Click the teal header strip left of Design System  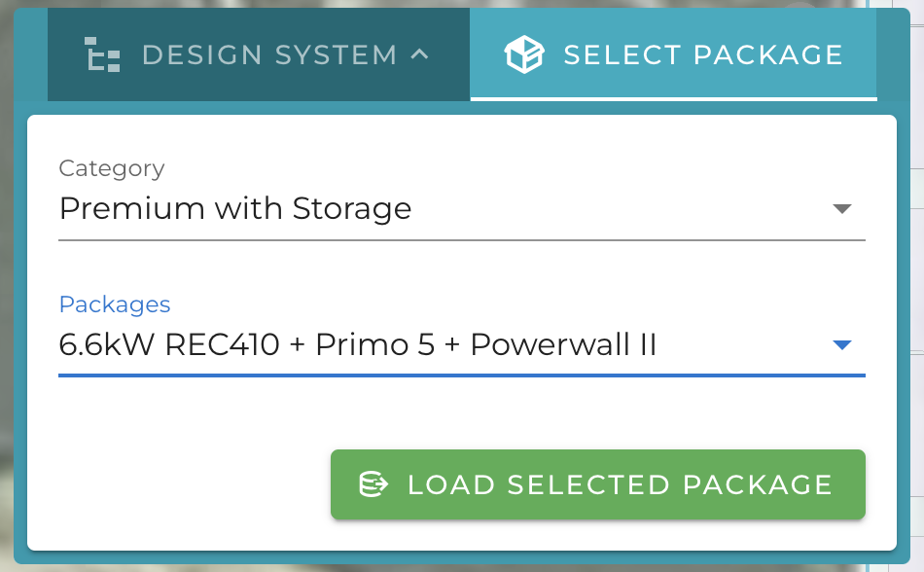pos(31,54)
